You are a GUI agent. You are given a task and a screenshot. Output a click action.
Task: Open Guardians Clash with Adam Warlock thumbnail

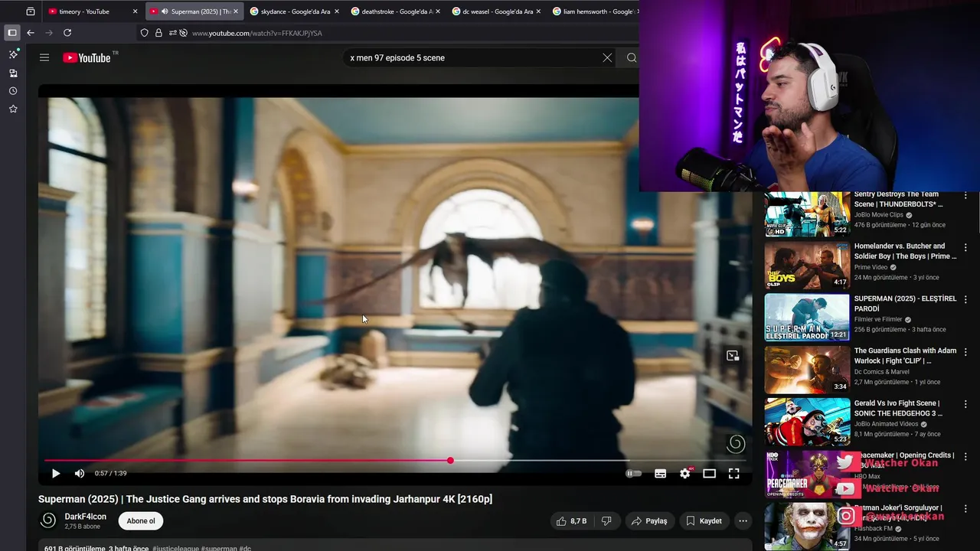(x=807, y=370)
